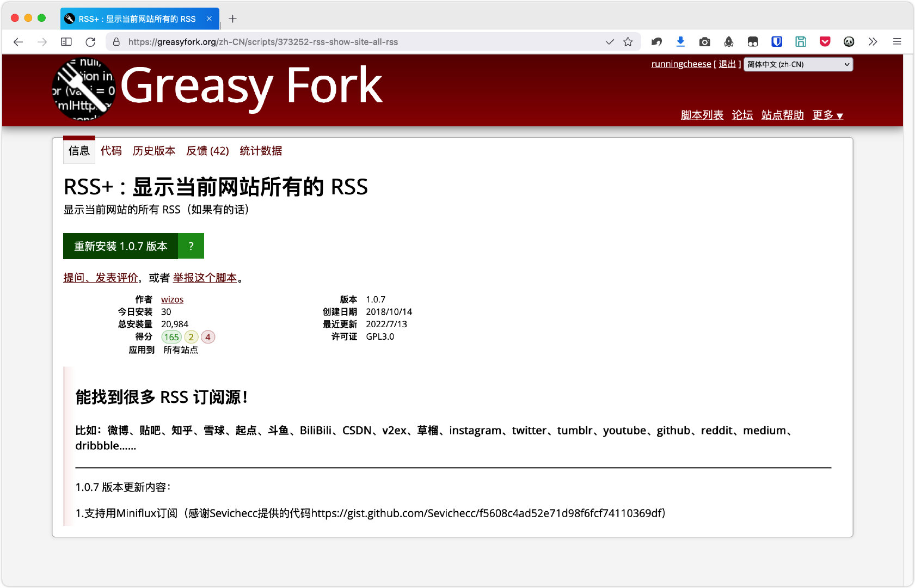Click the heading 能找到很多 RSS 订阅源!
915x588 pixels.
click(162, 397)
